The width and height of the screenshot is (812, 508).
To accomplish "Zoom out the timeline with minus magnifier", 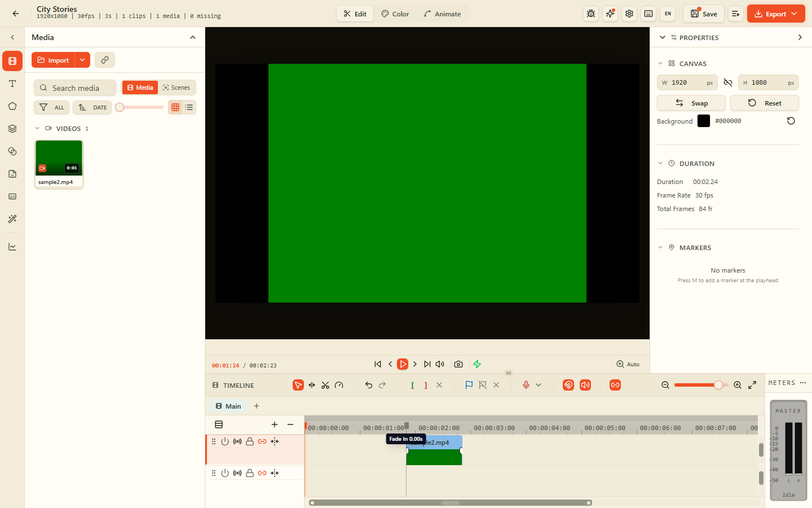I will (665, 385).
